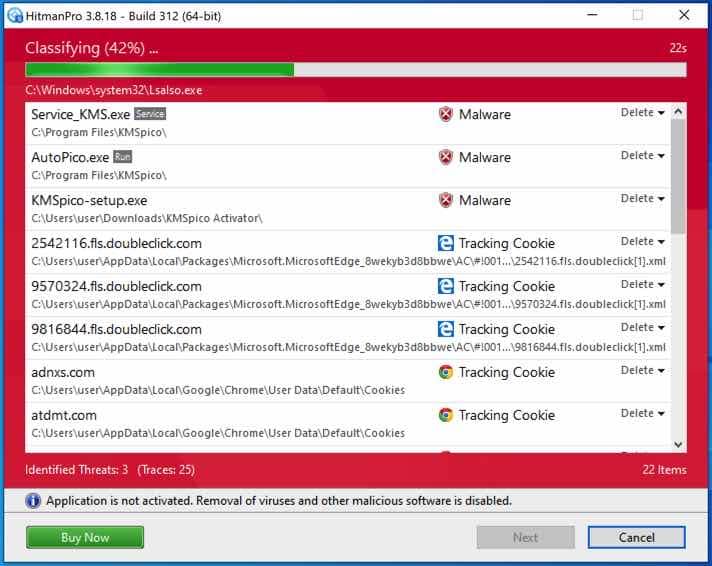Select the Service_KMS.exe entry name
712x566 pixels.
click(x=81, y=114)
